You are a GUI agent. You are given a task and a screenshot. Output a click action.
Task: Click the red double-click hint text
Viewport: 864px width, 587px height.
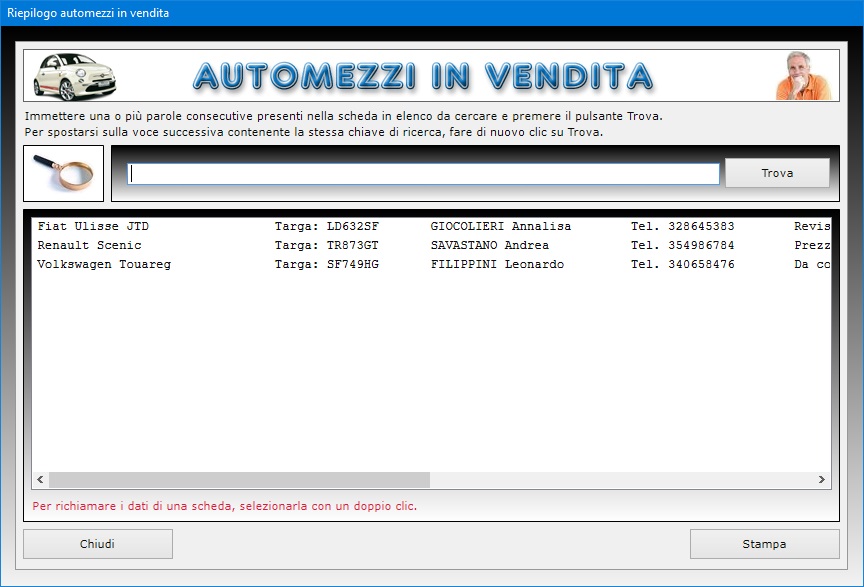point(224,506)
